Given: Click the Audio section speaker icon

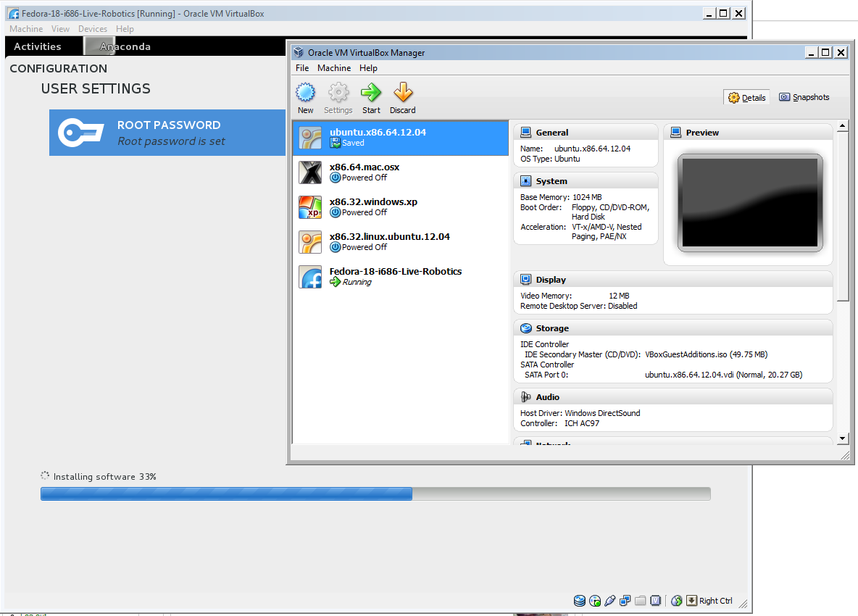Looking at the screenshot, I should [526, 397].
